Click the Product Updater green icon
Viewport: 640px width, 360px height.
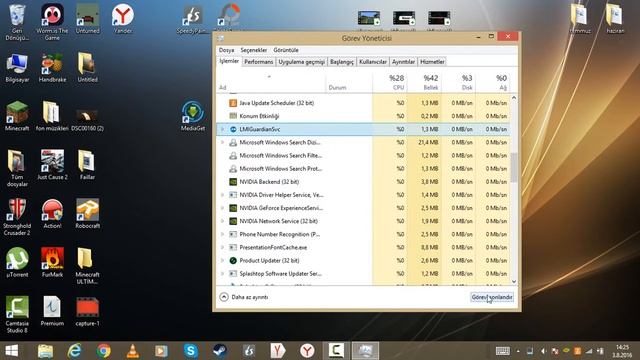[x=233, y=260]
